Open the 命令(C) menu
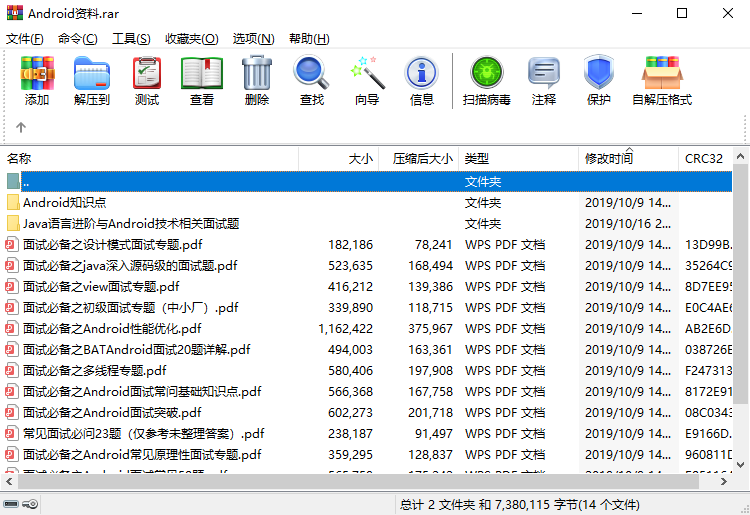 click(x=77, y=39)
